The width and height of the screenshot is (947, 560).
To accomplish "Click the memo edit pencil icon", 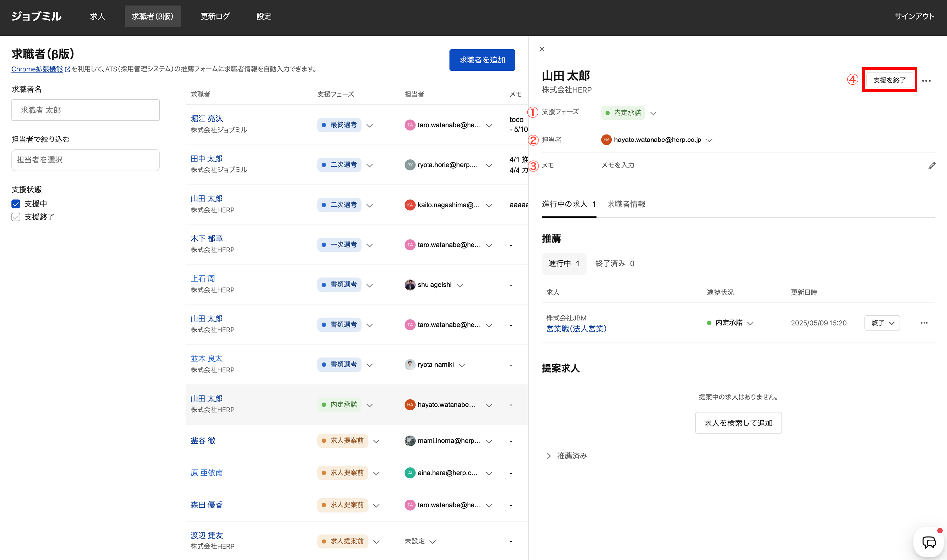I will [932, 166].
